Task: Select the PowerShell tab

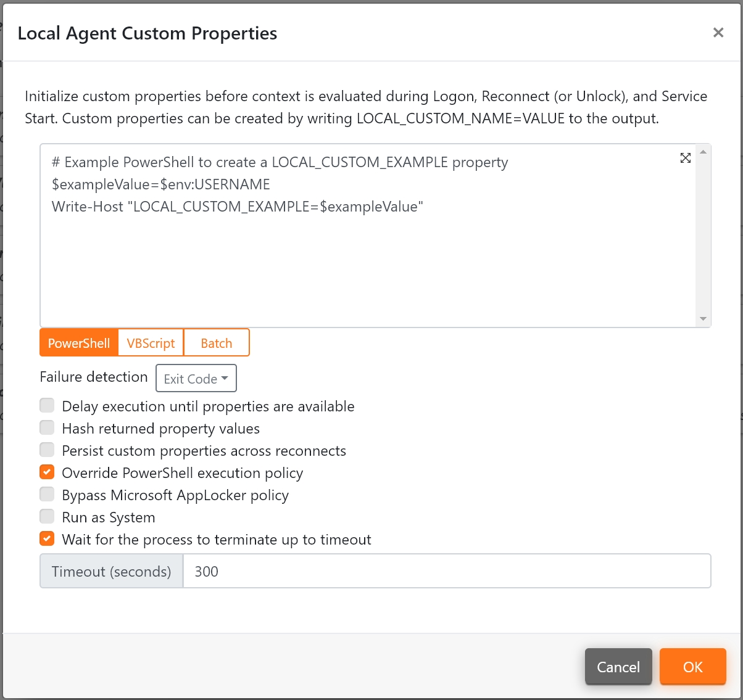Action: 78,342
